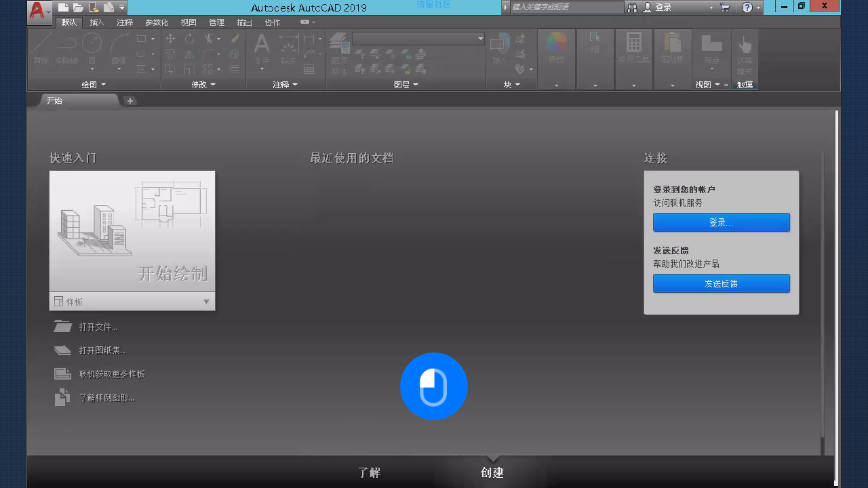The image size is (868, 488).
Task: Click the folder icon beside 打开文件
Action: (62, 327)
